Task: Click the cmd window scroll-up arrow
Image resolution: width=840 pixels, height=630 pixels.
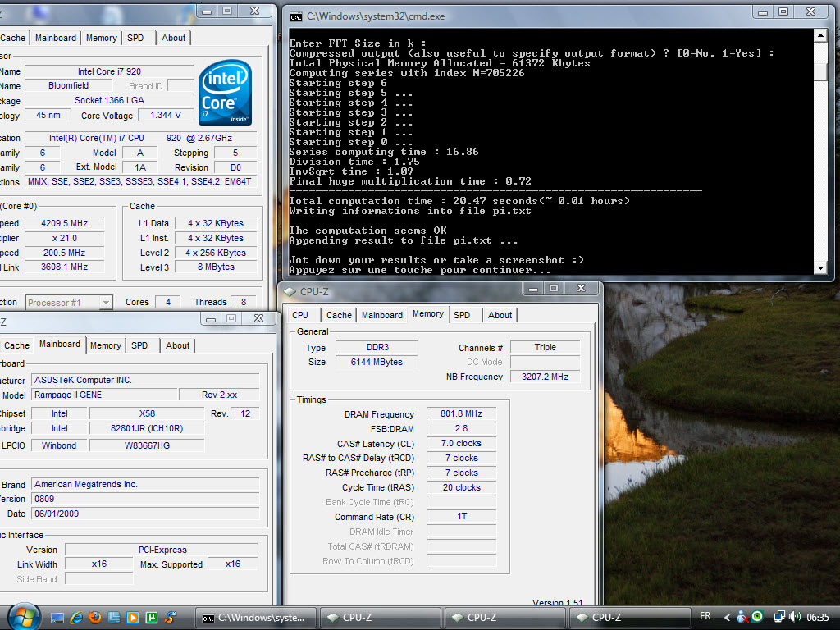Action: [x=820, y=36]
